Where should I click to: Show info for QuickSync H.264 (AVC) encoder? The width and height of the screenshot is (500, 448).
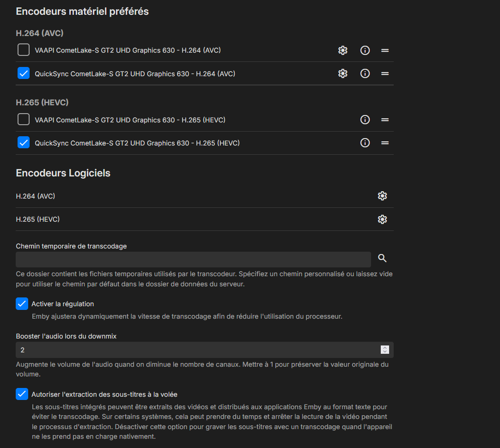tap(365, 73)
